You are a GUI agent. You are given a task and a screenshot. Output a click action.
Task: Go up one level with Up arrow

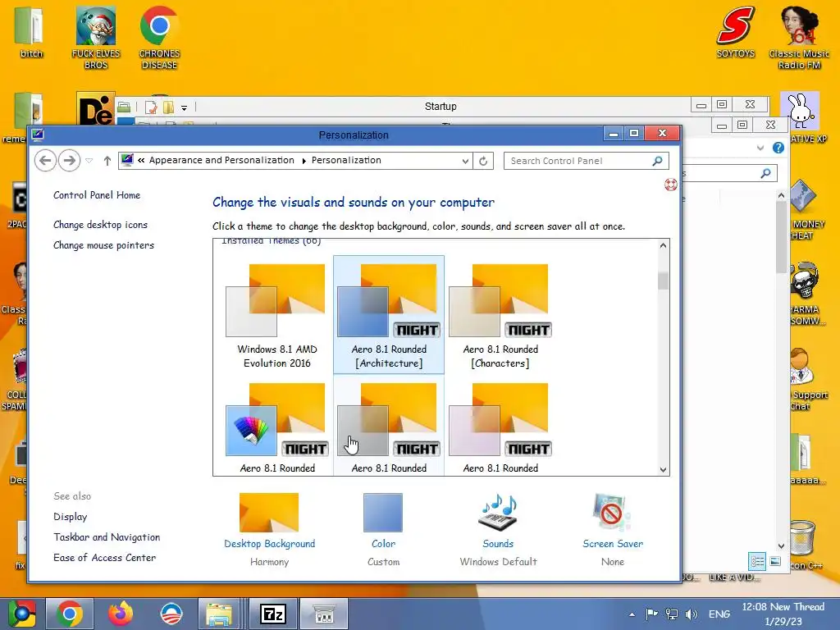107,161
